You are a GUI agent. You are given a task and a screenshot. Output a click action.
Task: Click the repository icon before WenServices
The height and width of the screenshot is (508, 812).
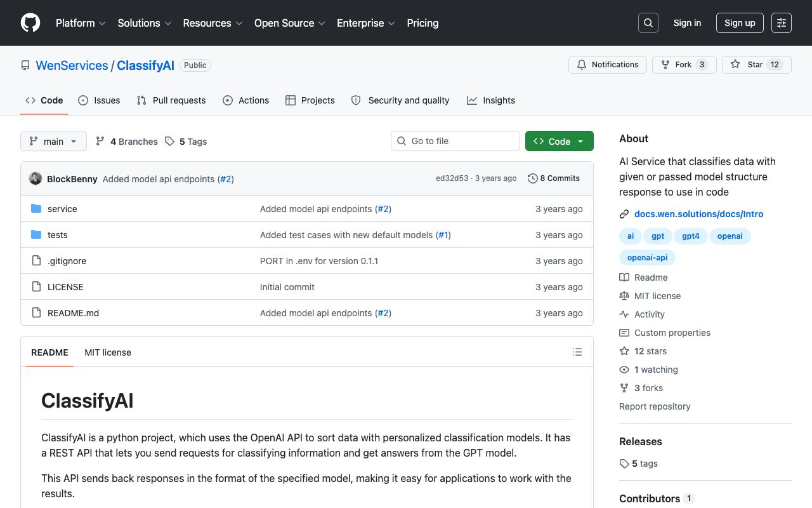[x=25, y=65]
